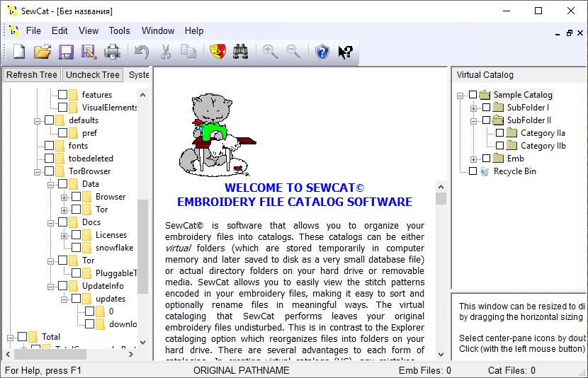Select the Total folder row
Viewport: 588px width, 378px height.
tap(51, 336)
